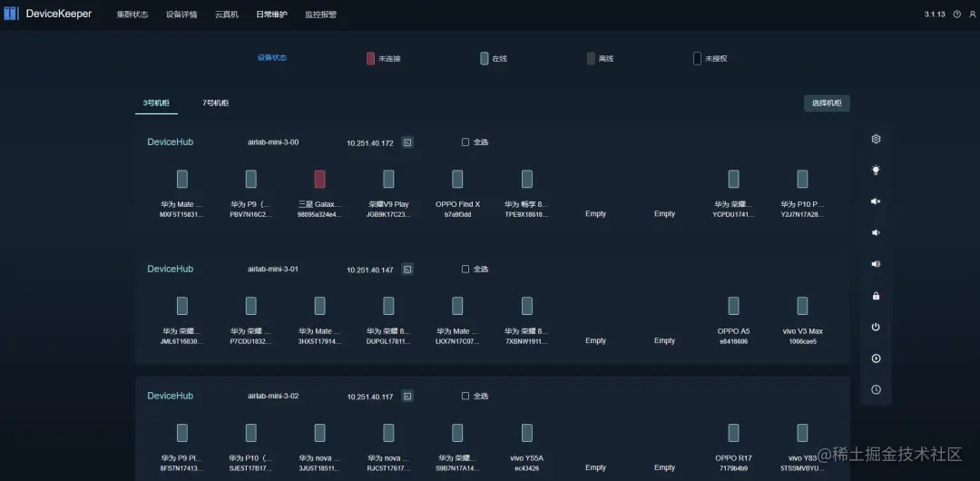Click the DeviceHub link for airlab-mini-3-02
The image size is (980, 481).
click(x=170, y=396)
